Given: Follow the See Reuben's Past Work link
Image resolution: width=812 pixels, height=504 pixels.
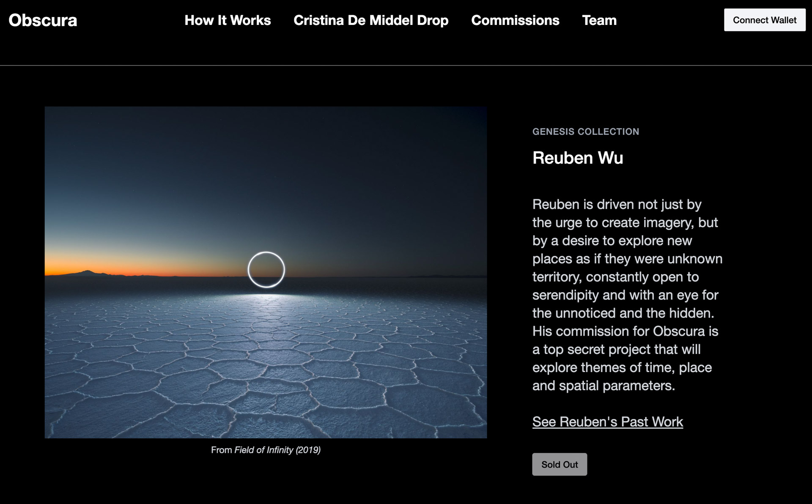Looking at the screenshot, I should [x=607, y=422].
